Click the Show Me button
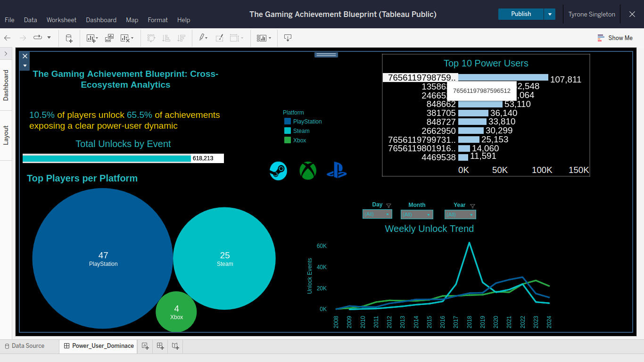The width and height of the screenshot is (644, 362). point(615,38)
